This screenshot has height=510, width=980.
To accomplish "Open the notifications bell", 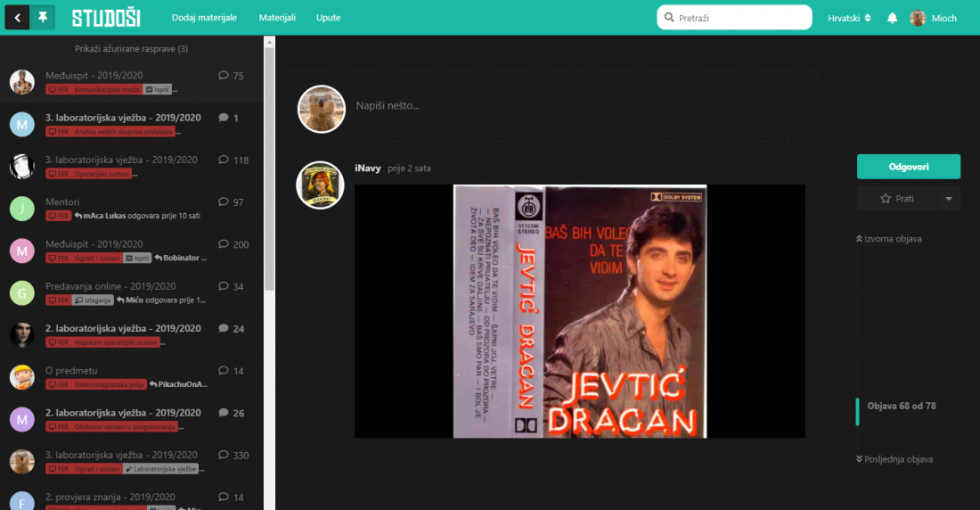I will [892, 18].
